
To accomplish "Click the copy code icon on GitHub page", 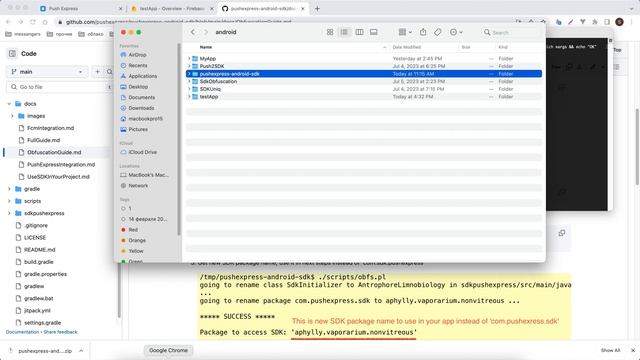I will coord(562,233).
